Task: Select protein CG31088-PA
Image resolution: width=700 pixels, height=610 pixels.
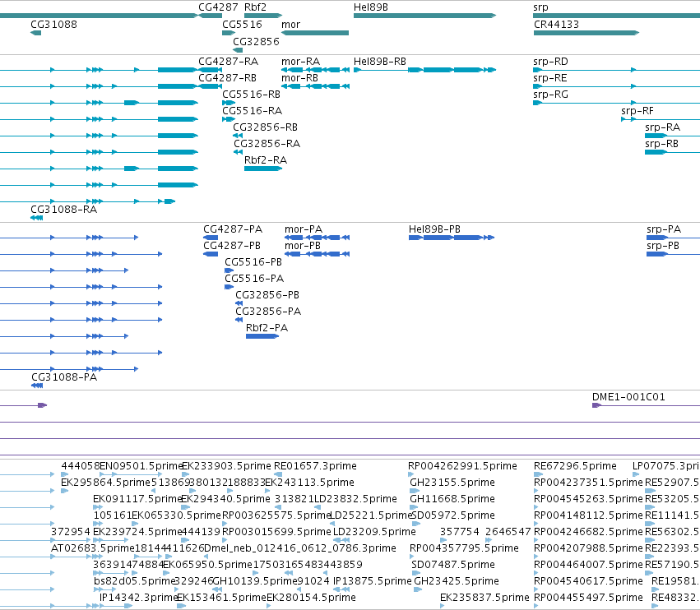Action: (x=64, y=377)
